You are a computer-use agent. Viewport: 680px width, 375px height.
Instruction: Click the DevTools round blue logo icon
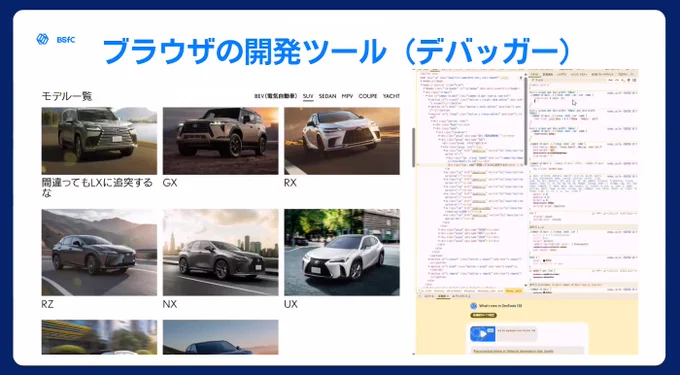pyautogui.click(x=474, y=306)
